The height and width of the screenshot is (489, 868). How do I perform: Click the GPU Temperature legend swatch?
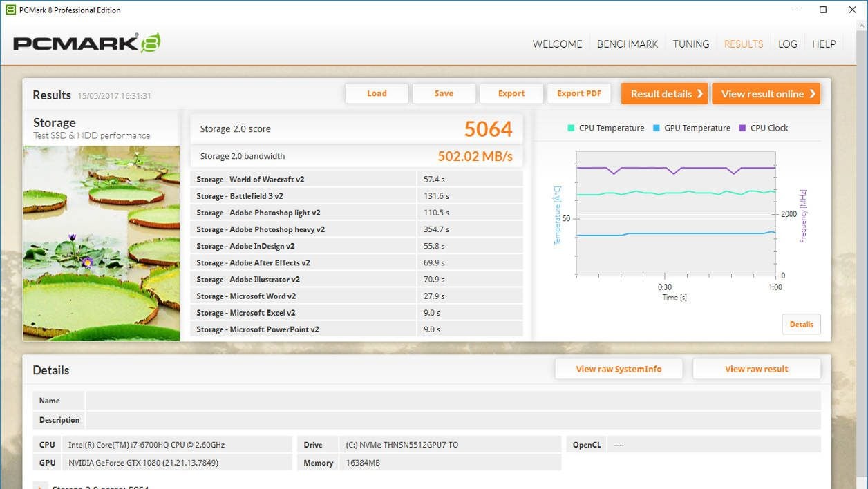(x=656, y=128)
